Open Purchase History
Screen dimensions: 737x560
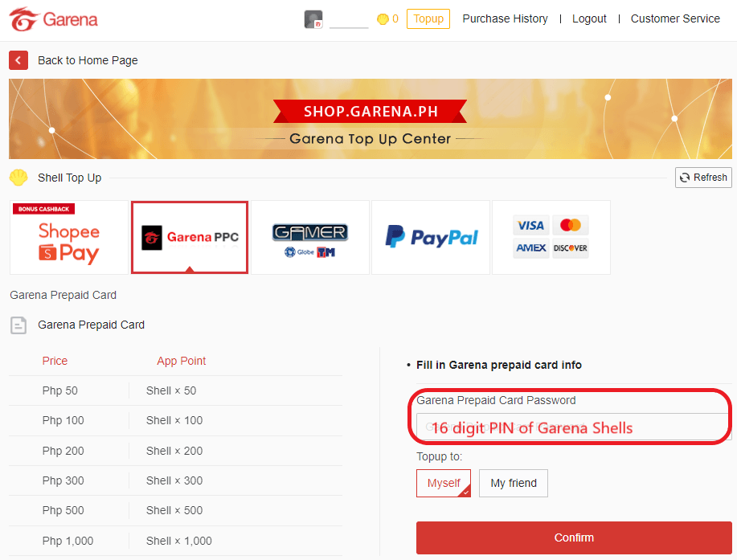point(505,18)
